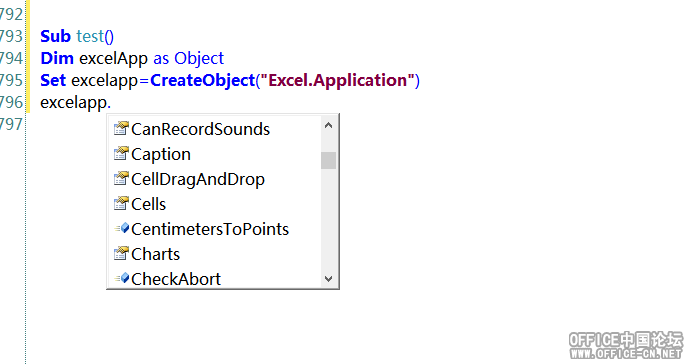
Task: Click the Cells property icon
Action: pyautogui.click(x=121, y=204)
